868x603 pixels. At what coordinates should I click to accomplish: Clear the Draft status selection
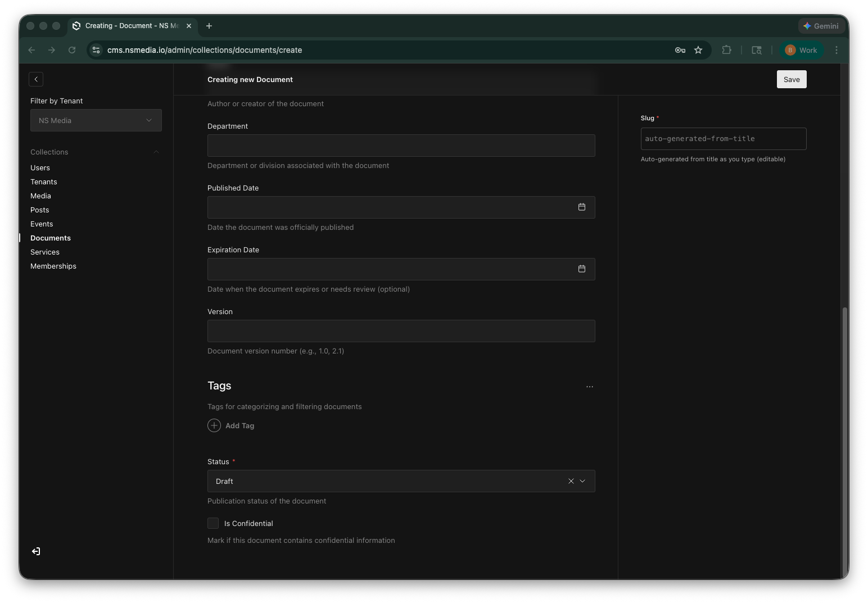coord(571,481)
